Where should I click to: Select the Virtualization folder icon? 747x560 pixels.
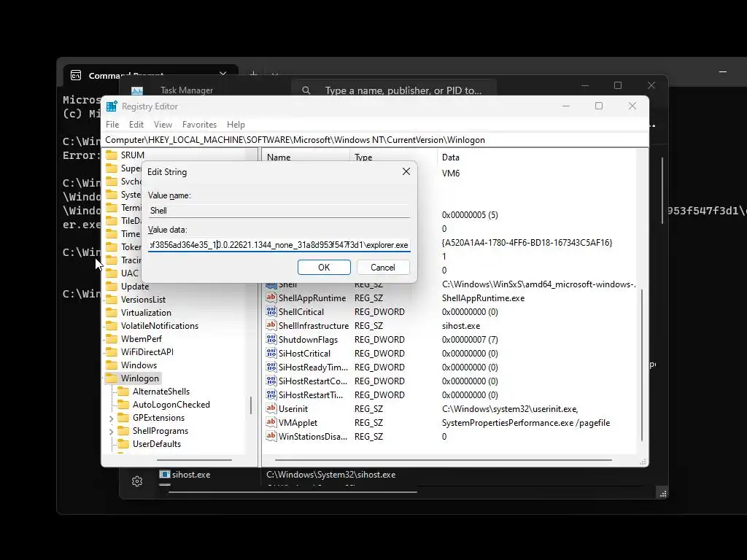112,312
